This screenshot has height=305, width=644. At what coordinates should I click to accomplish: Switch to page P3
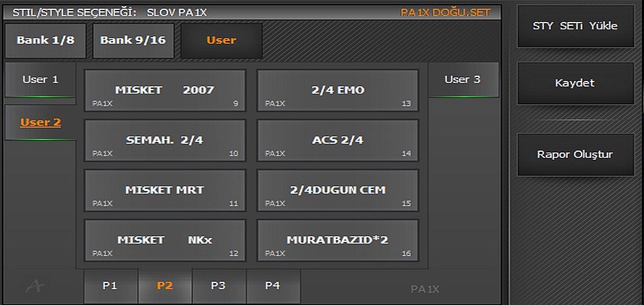click(218, 286)
